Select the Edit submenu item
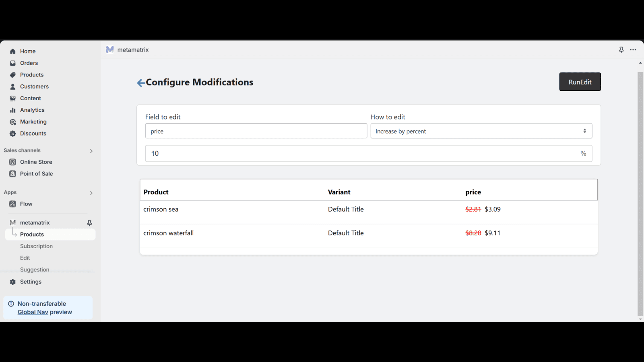This screenshot has width=644, height=362. point(25,258)
